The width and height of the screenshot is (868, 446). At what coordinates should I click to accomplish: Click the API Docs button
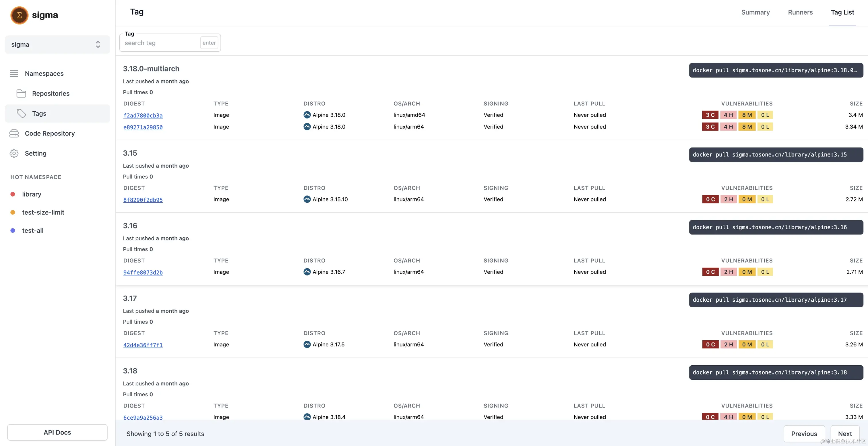pos(57,432)
